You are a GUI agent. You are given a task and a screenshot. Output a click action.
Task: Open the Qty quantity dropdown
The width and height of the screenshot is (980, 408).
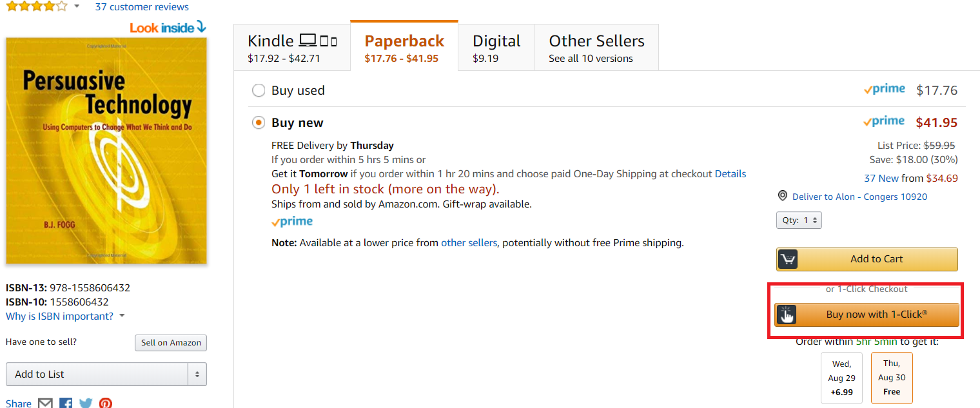799,220
